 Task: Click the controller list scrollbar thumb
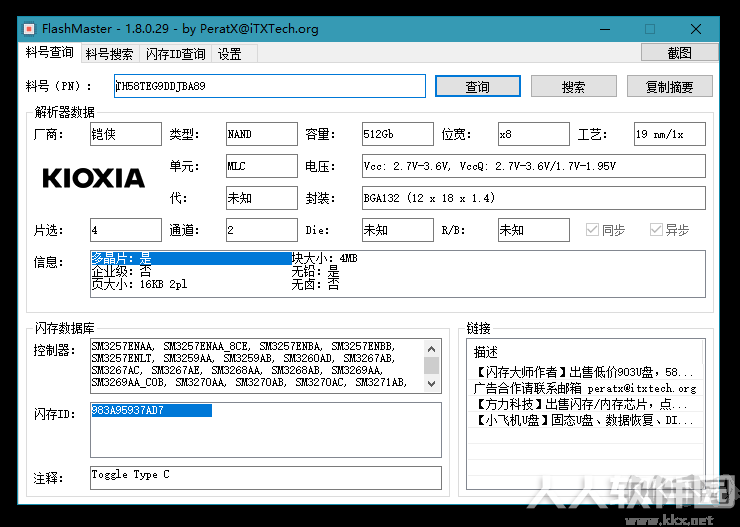(431, 365)
